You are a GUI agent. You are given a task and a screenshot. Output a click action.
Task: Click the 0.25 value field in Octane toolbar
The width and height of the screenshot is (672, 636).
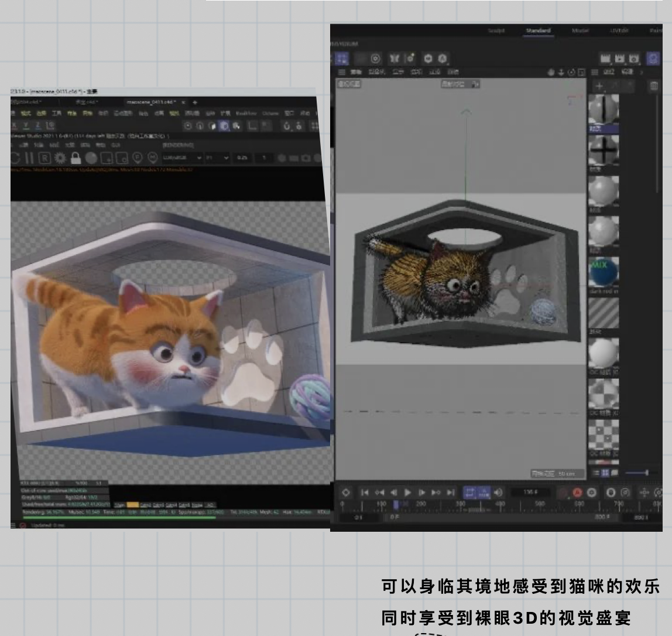242,158
